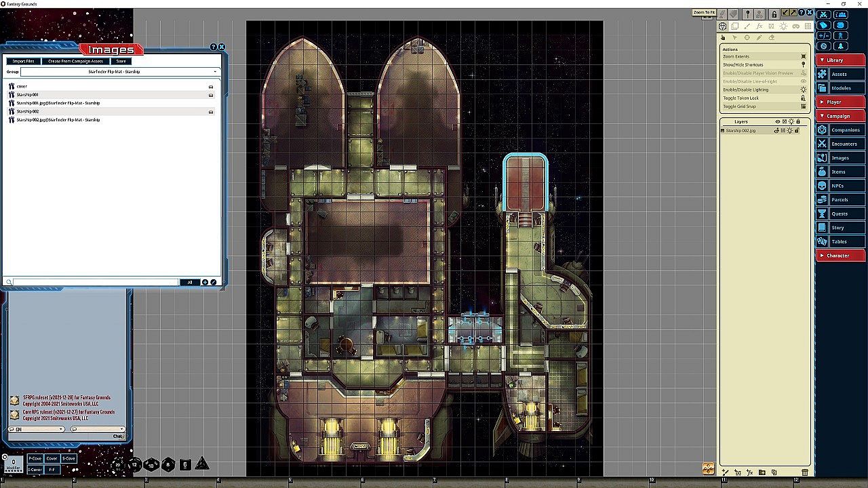This screenshot has width=868, height=488.
Task: Select the pencil draw tool
Action: click(759, 37)
